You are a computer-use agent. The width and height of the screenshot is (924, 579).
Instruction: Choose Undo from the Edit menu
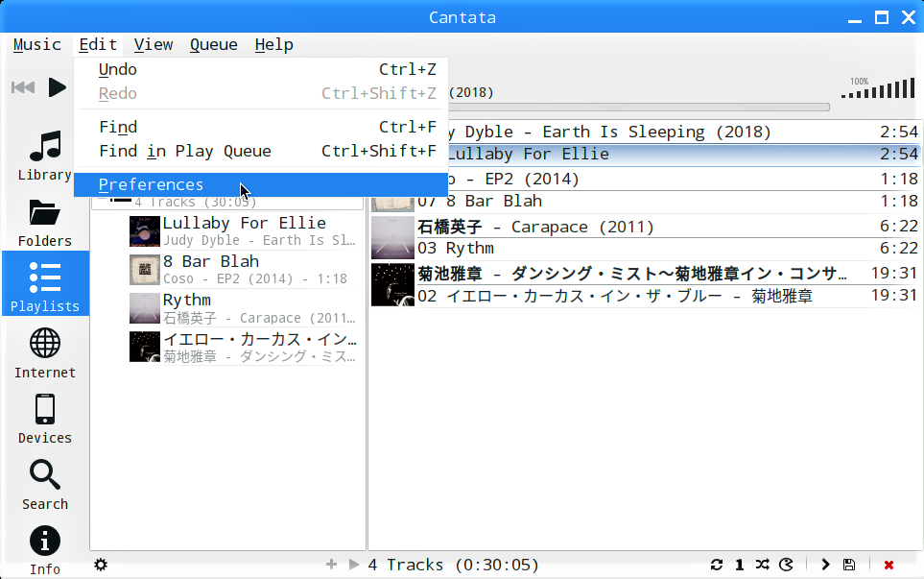pyautogui.click(x=261, y=69)
